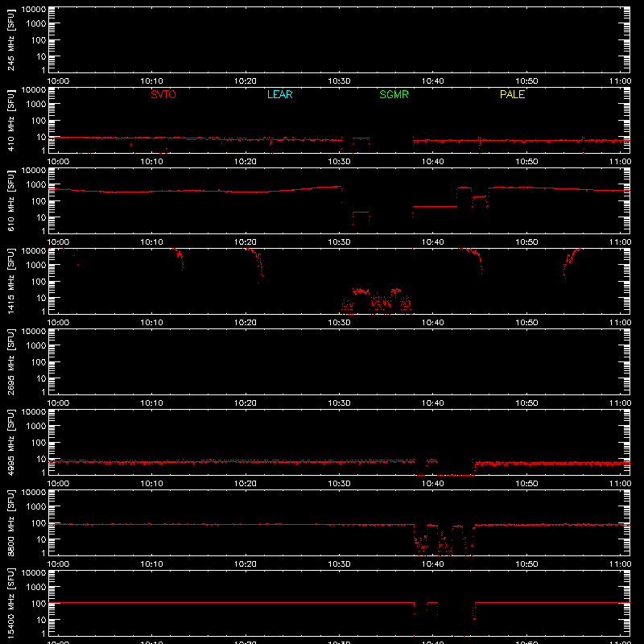The height and width of the screenshot is (644, 644).
Task: Click the green SGMR station label
Action: [394, 94]
